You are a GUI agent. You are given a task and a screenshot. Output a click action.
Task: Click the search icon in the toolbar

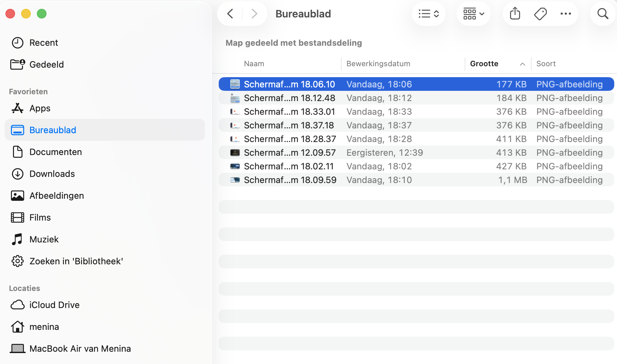(603, 14)
